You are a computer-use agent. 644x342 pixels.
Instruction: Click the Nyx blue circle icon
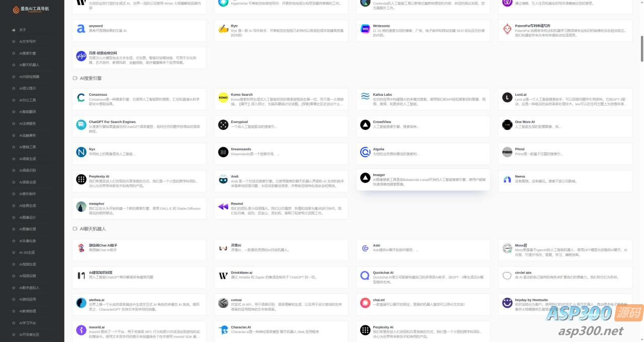point(81,152)
